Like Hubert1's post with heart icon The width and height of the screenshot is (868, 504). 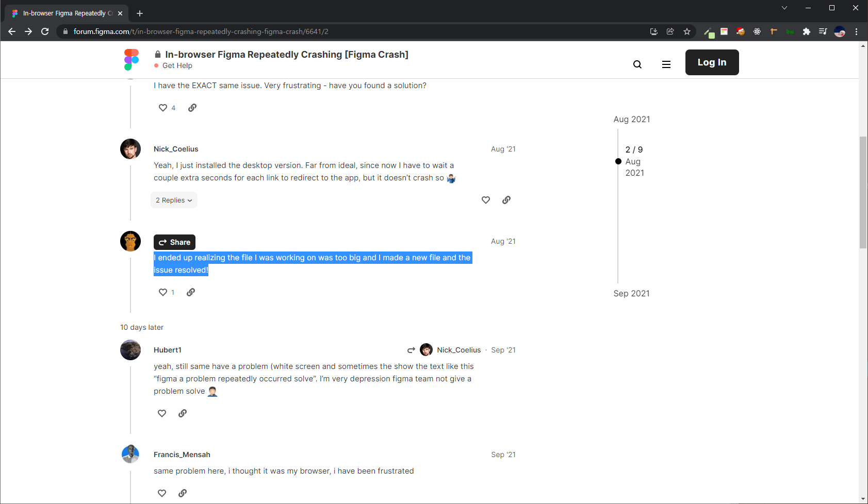pos(162,413)
